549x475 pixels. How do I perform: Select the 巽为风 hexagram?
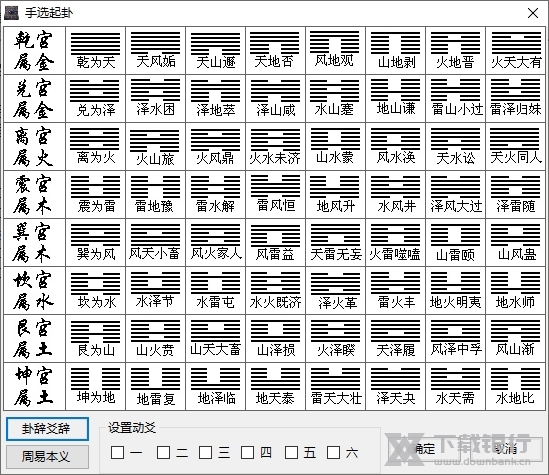(x=95, y=243)
